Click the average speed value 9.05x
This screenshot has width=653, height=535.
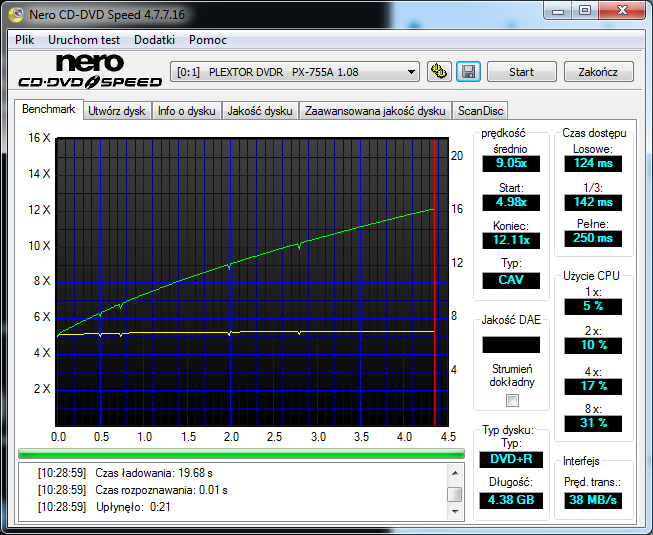tap(511, 163)
